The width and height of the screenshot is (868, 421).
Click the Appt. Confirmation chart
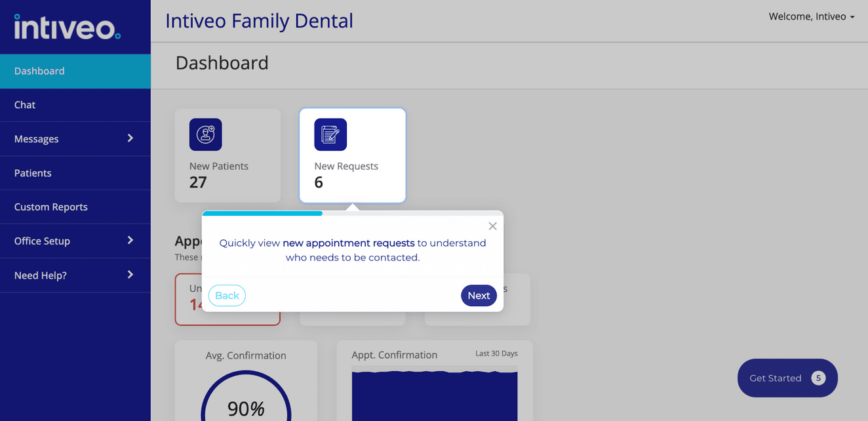(434, 393)
